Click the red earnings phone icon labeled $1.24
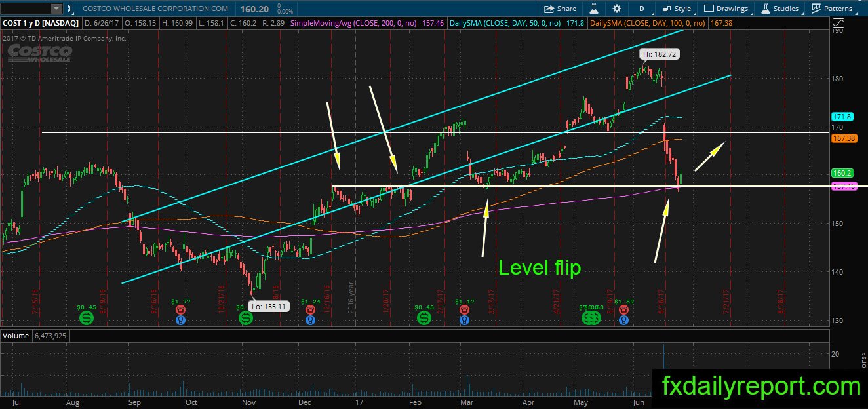The height and width of the screenshot is (409, 868). [x=310, y=309]
